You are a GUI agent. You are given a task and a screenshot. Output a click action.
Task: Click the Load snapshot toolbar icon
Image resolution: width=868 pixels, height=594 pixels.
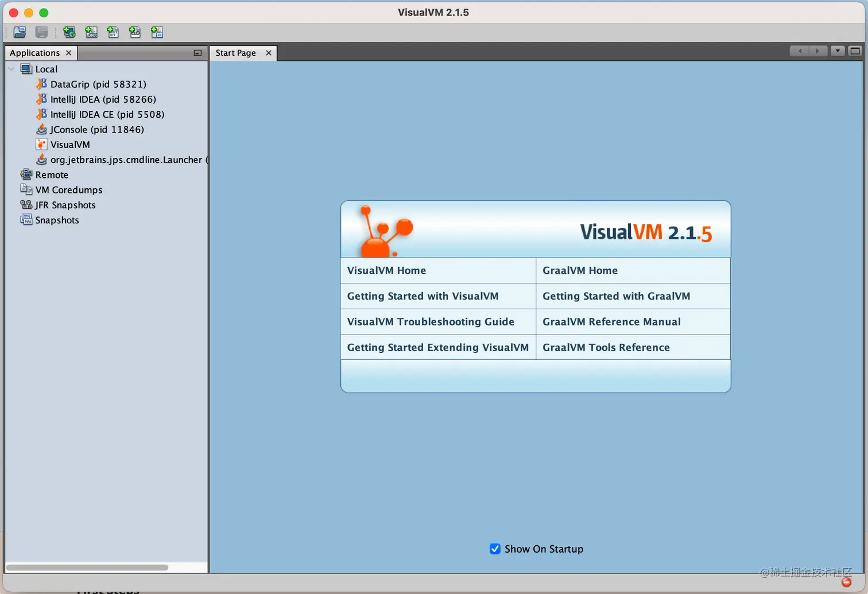(20, 32)
